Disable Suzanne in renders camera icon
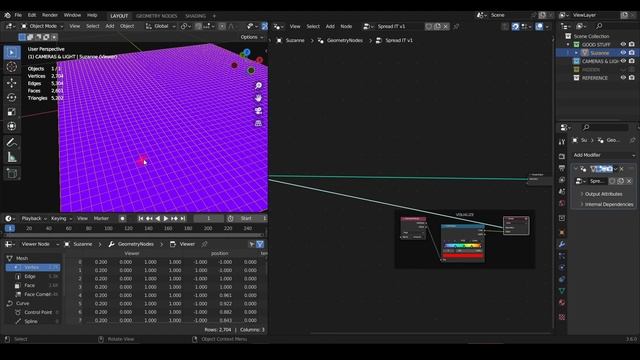This screenshot has height=360, width=640. 632,53
